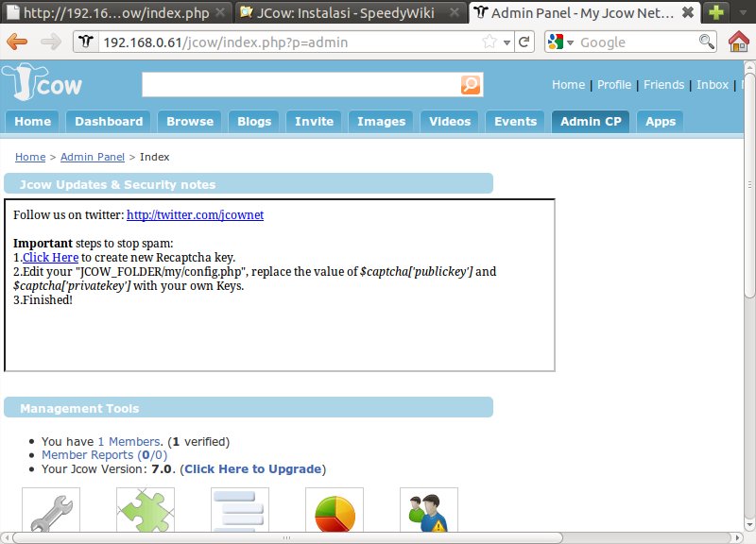Screen dimensions: 756x544
Task: Click horizontal scrollbar left arrow
Action: pos(7,537)
